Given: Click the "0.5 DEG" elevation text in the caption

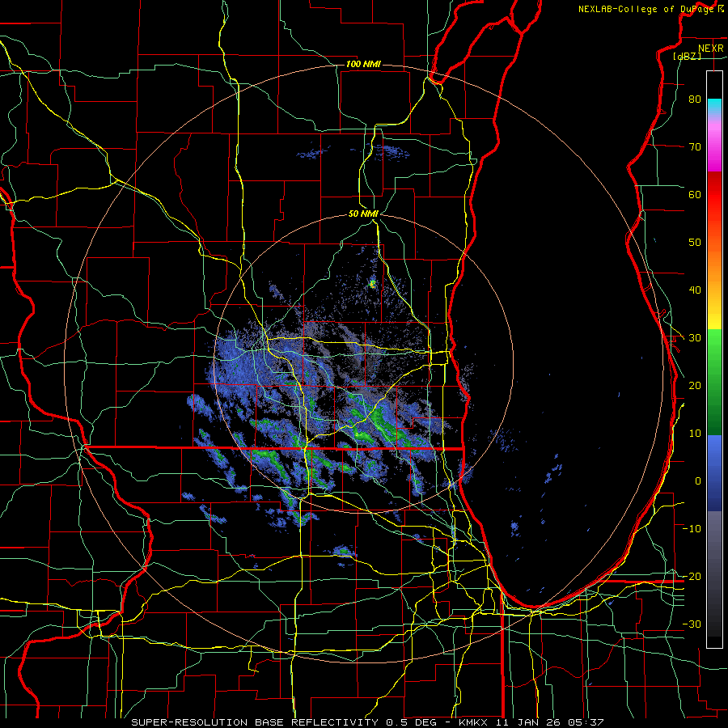Looking at the screenshot, I should point(410,722).
